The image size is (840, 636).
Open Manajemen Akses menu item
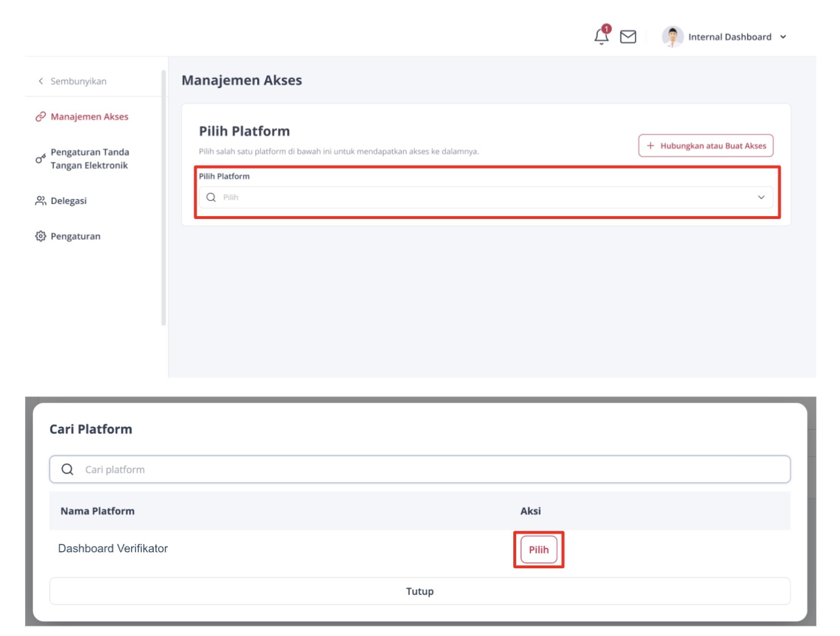click(89, 117)
